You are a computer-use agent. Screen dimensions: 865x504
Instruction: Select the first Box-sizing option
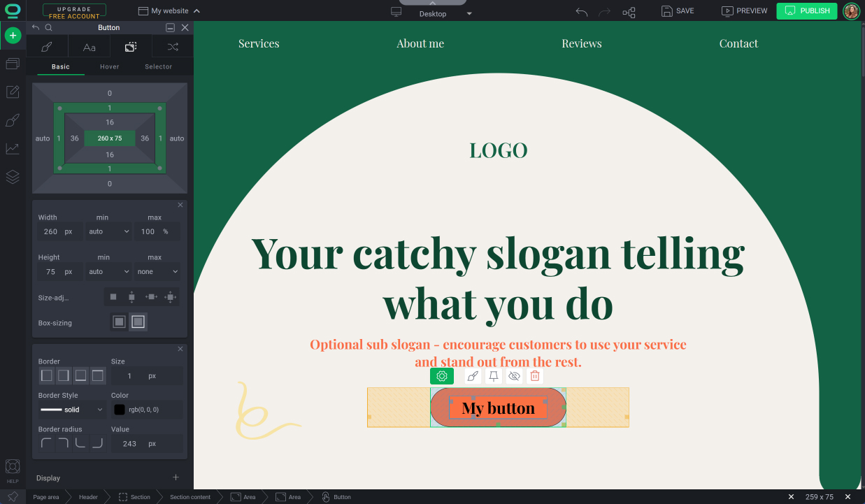coord(120,322)
